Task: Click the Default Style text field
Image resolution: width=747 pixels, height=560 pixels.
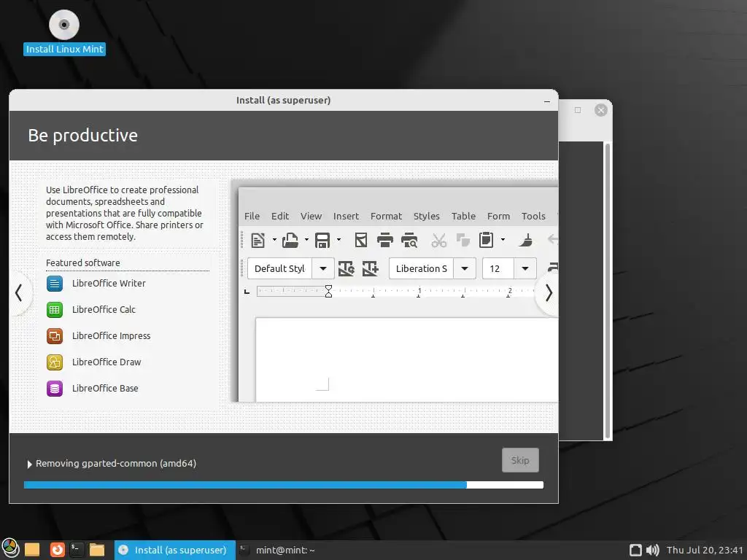Action: pyautogui.click(x=279, y=268)
